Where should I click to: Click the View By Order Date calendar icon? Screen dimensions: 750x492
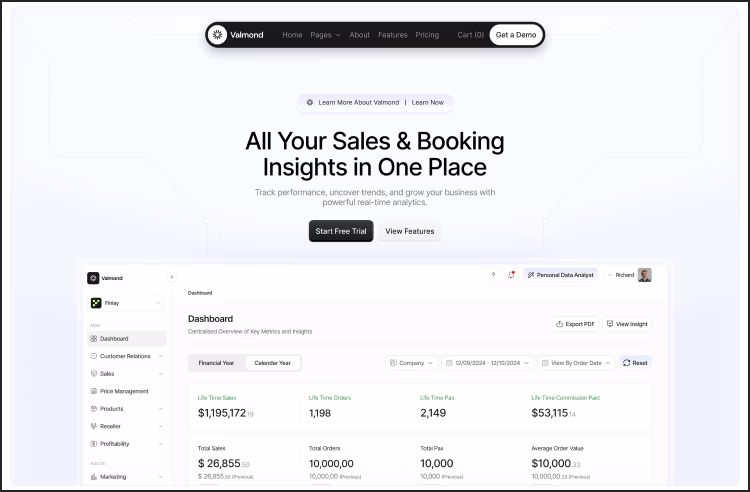545,363
